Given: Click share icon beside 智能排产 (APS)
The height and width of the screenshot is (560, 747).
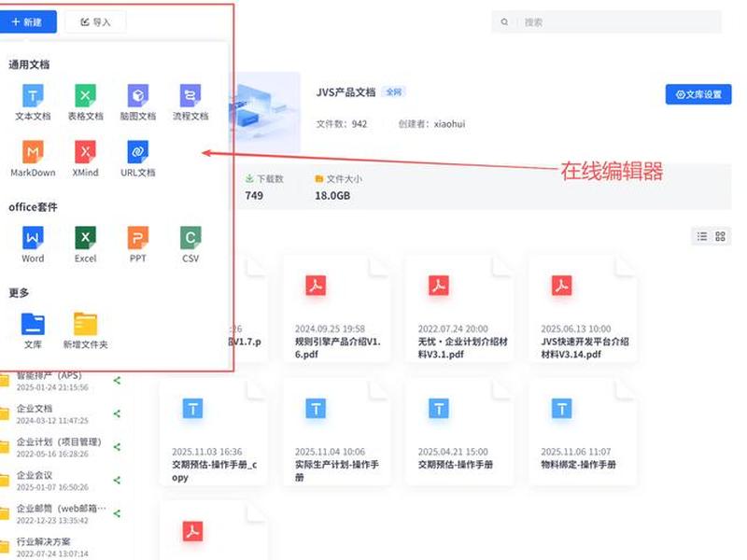Looking at the screenshot, I should pos(117,381).
